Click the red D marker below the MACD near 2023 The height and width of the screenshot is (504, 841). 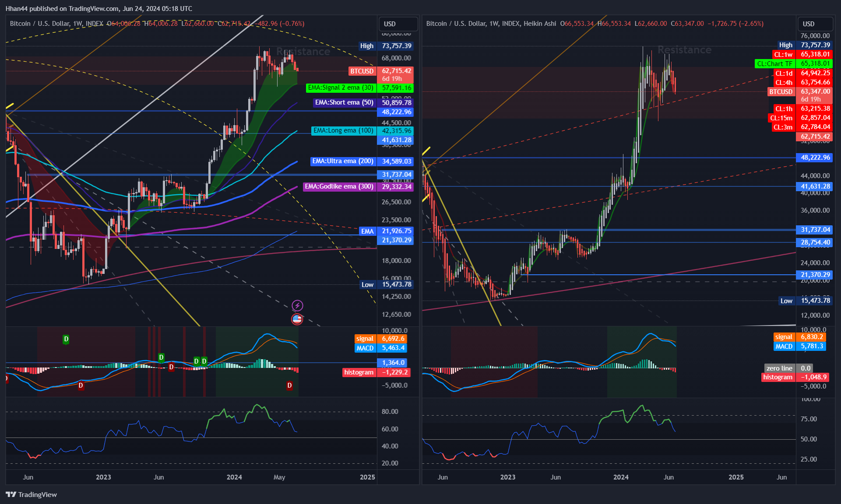tap(81, 385)
